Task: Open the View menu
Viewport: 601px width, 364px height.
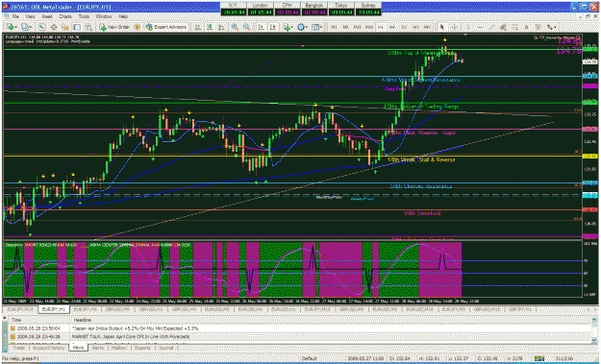Action: click(30, 17)
